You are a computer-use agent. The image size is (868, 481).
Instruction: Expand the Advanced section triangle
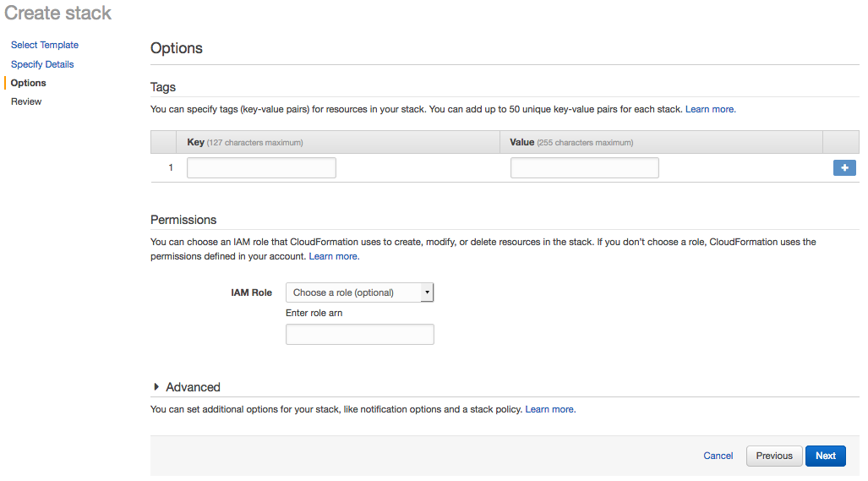coord(156,387)
